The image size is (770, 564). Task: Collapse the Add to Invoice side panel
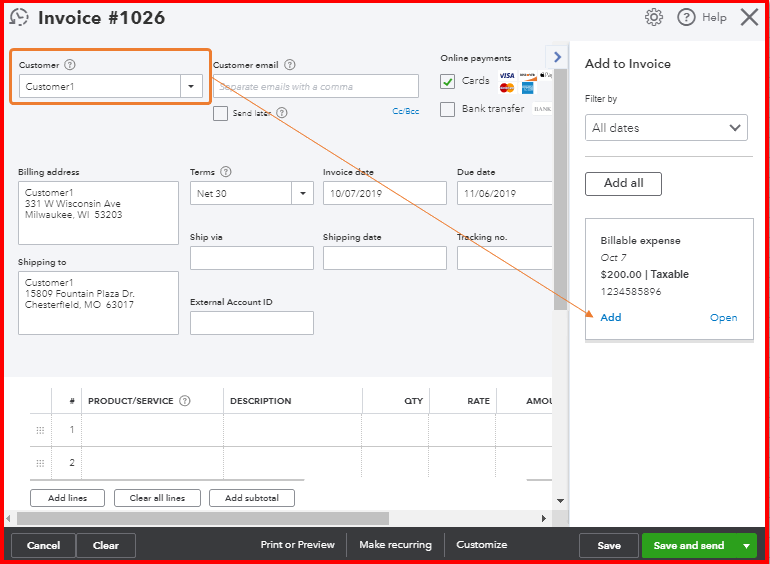click(557, 57)
